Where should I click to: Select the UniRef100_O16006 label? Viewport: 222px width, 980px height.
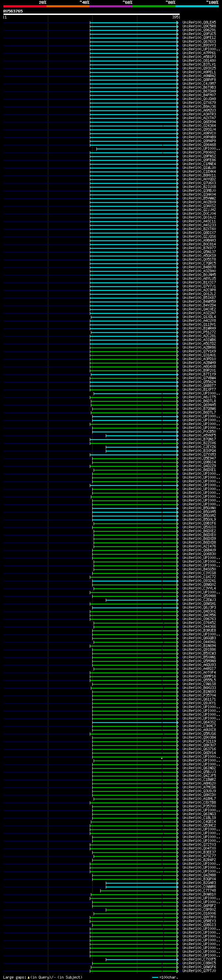pyautogui.click(x=199, y=913)
